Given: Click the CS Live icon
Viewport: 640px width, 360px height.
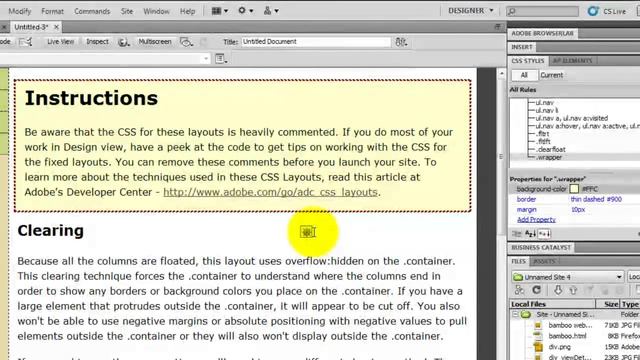Looking at the screenshot, I should pyautogui.click(x=593, y=11).
